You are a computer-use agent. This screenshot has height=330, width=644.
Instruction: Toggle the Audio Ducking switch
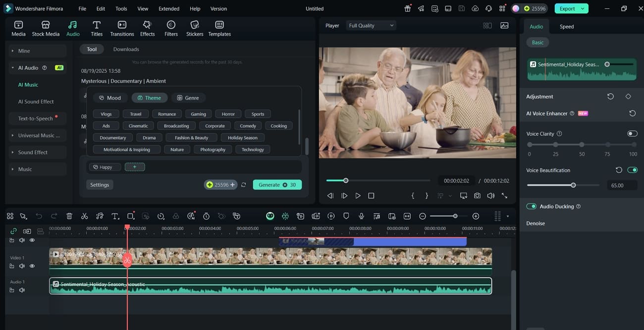(531, 206)
